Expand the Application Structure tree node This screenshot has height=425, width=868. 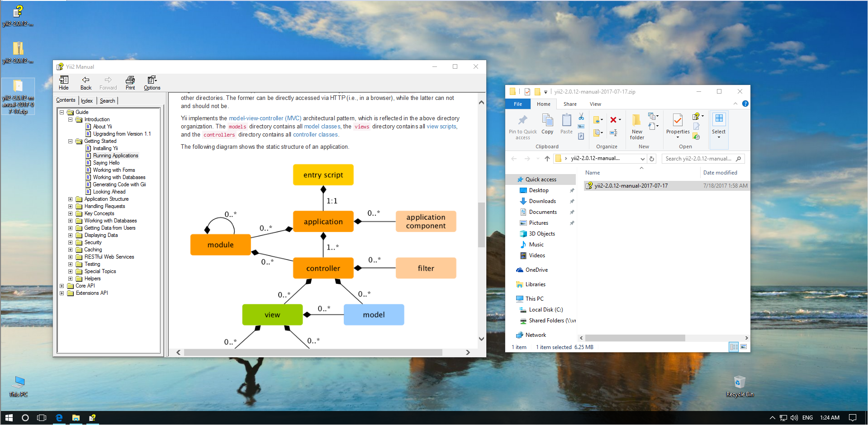point(70,199)
